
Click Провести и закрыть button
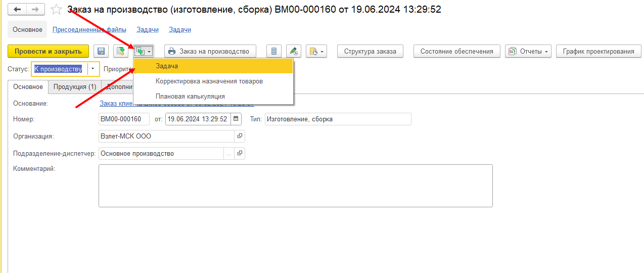pyautogui.click(x=48, y=51)
